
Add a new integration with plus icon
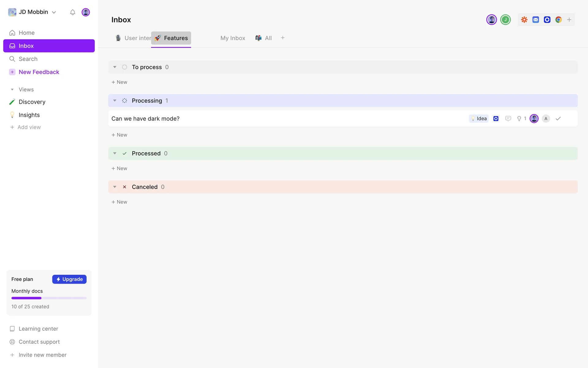click(569, 20)
